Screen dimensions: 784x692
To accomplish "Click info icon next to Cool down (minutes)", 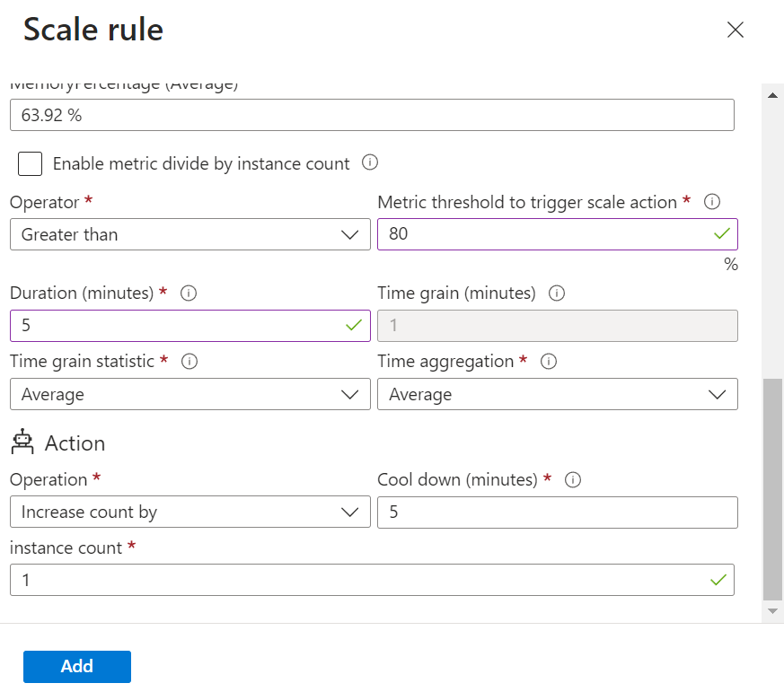I will (x=573, y=480).
